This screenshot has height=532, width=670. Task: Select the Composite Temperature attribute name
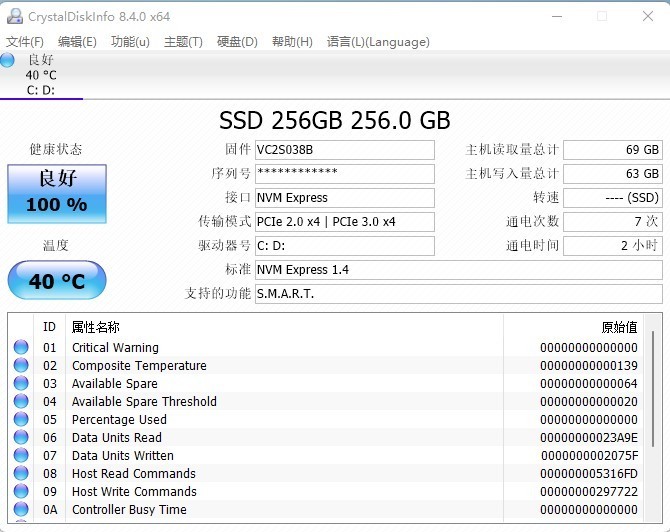(x=139, y=365)
